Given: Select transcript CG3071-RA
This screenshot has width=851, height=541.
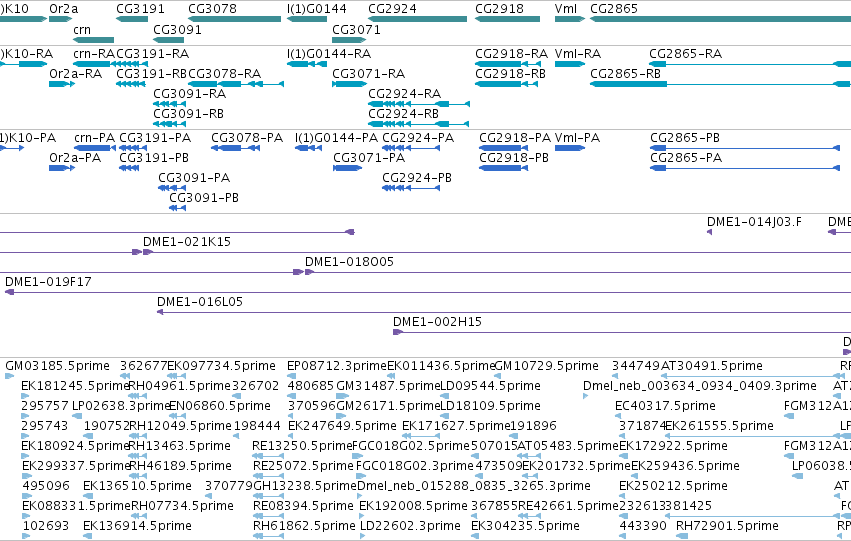Looking at the screenshot, I should pos(369,74).
